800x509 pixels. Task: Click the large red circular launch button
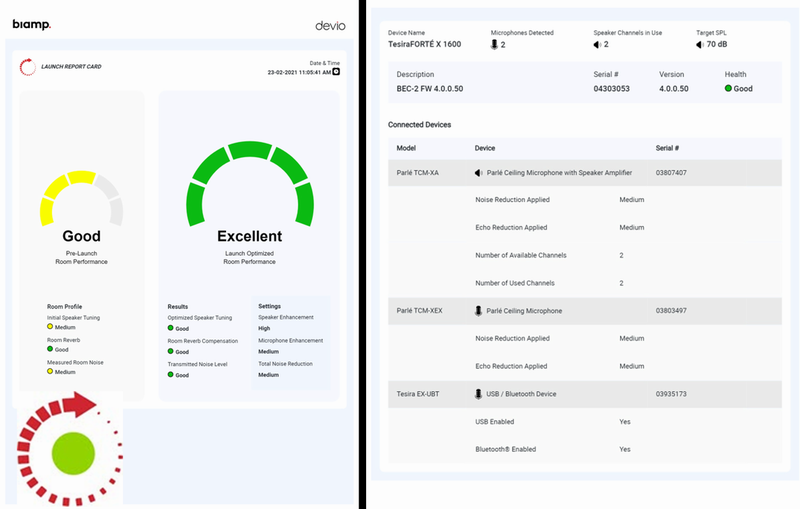(x=70, y=449)
